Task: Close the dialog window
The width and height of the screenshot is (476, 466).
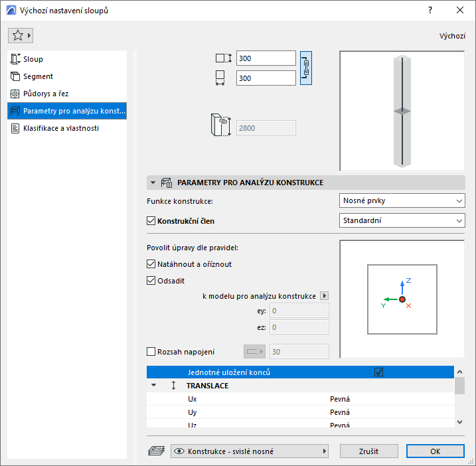Action: pos(460,11)
